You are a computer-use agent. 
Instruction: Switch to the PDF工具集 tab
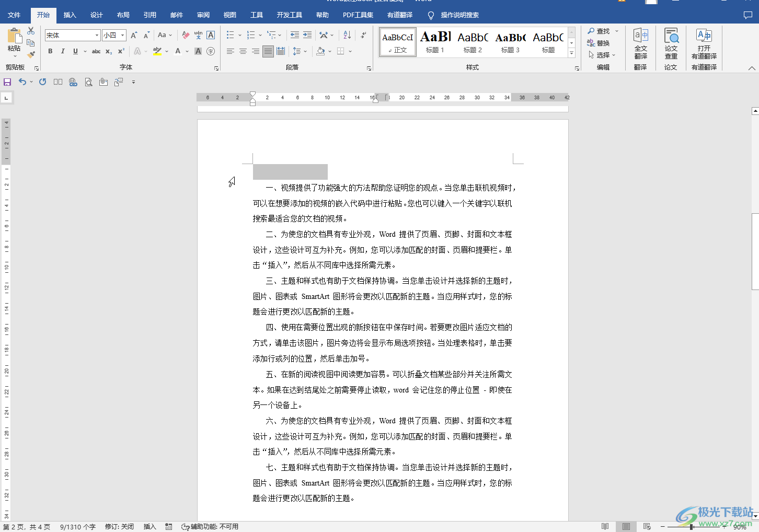click(x=358, y=15)
